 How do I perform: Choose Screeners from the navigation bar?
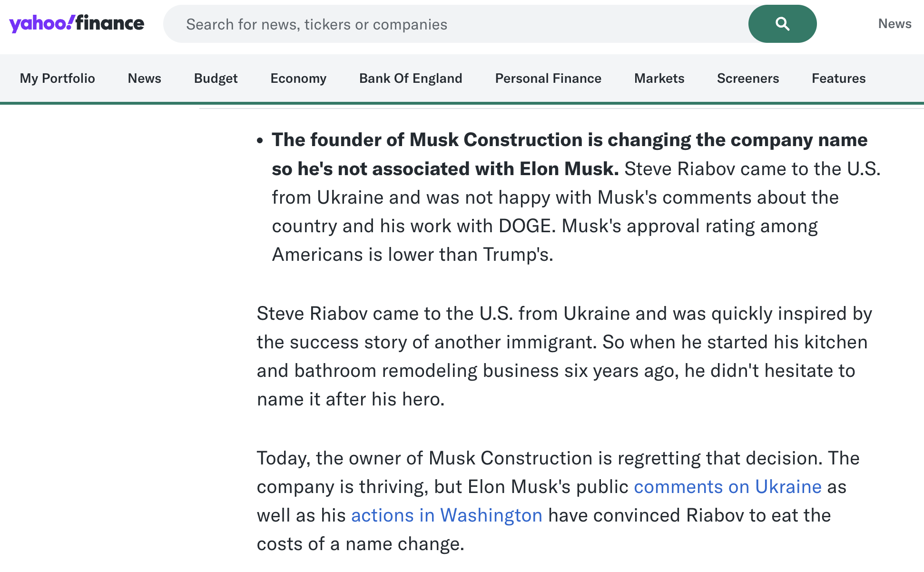point(748,79)
